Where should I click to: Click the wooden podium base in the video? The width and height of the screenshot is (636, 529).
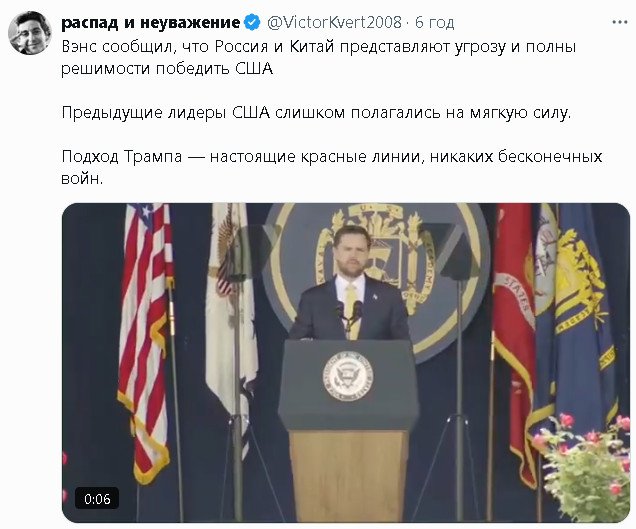tap(349, 475)
